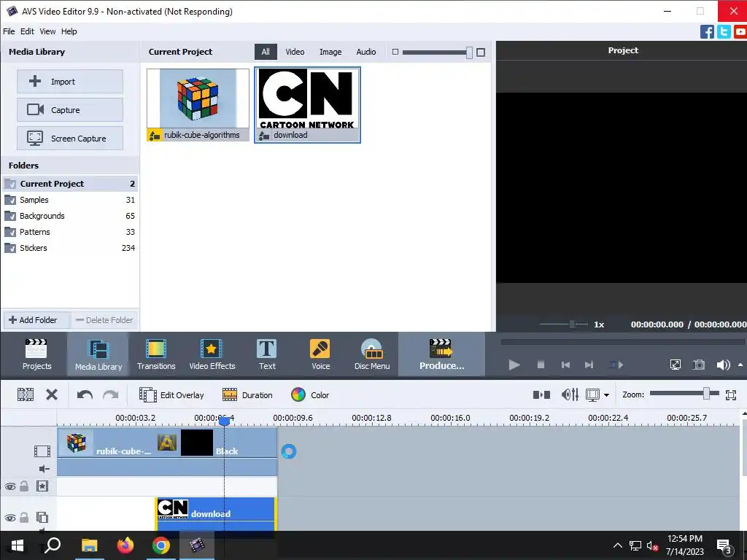Select the rubik-cube-algorithms thumbnail
This screenshot has width=747, height=560.
pos(198,105)
